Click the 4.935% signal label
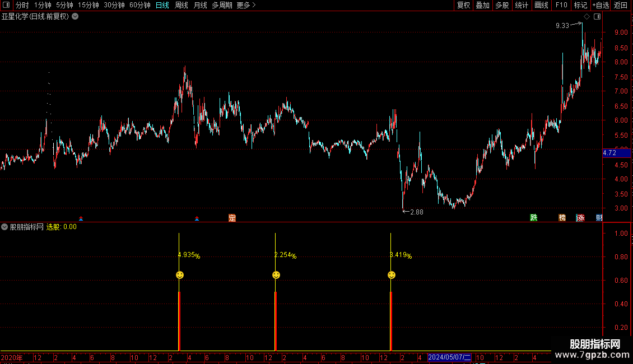The width and height of the screenshot is (633, 364). pyautogui.click(x=189, y=255)
